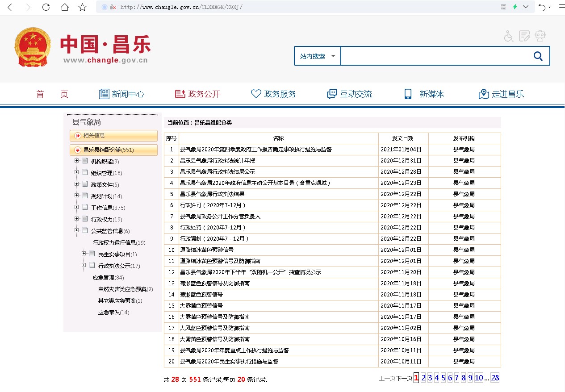Click the robot assistant icon
The image size is (565, 392).
[540, 36]
